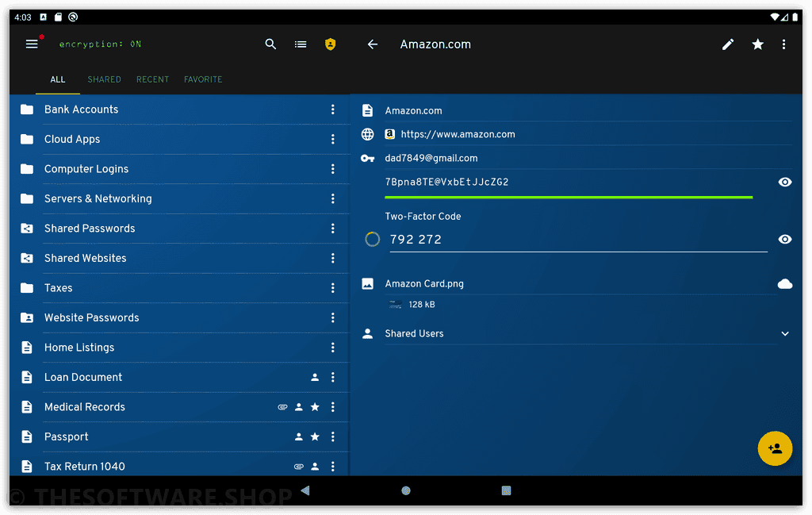This screenshot has width=812, height=515.
Task: Open Cloud Apps options menu
Action: pos(332,139)
